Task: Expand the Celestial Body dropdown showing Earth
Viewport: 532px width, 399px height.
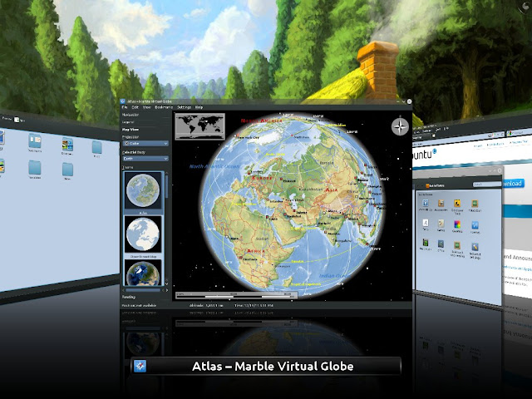Action: click(145, 159)
